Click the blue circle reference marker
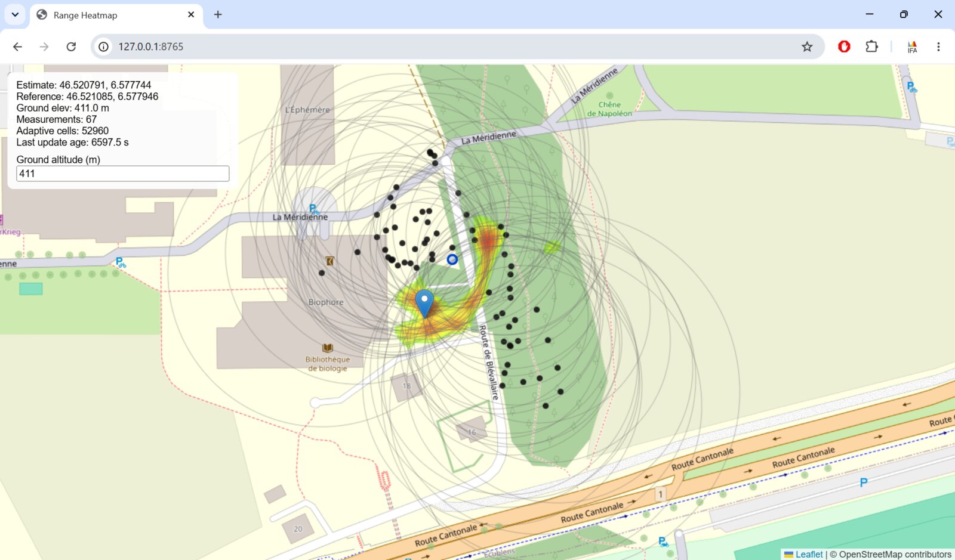 [452, 259]
